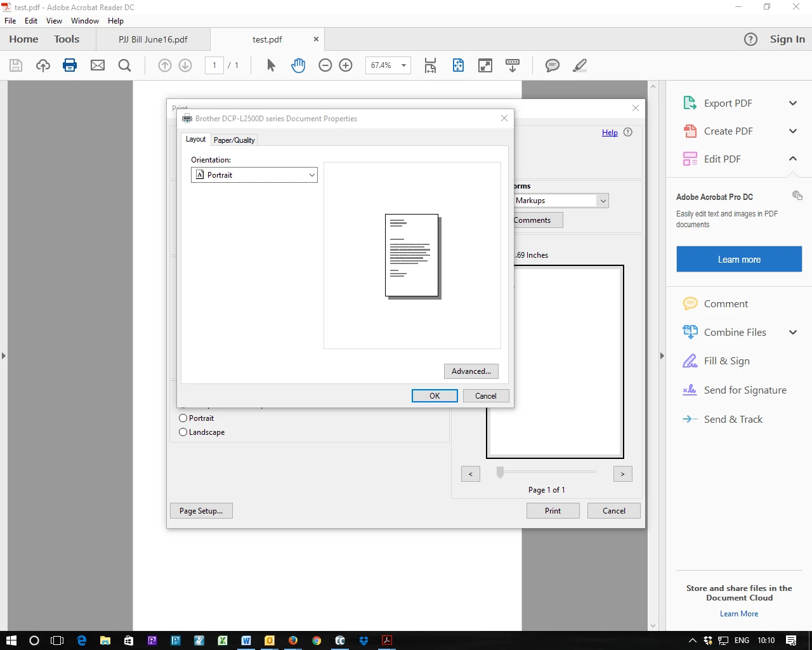The image size is (812, 650).
Task: Open Windows Start menu
Action: pyautogui.click(x=11, y=640)
